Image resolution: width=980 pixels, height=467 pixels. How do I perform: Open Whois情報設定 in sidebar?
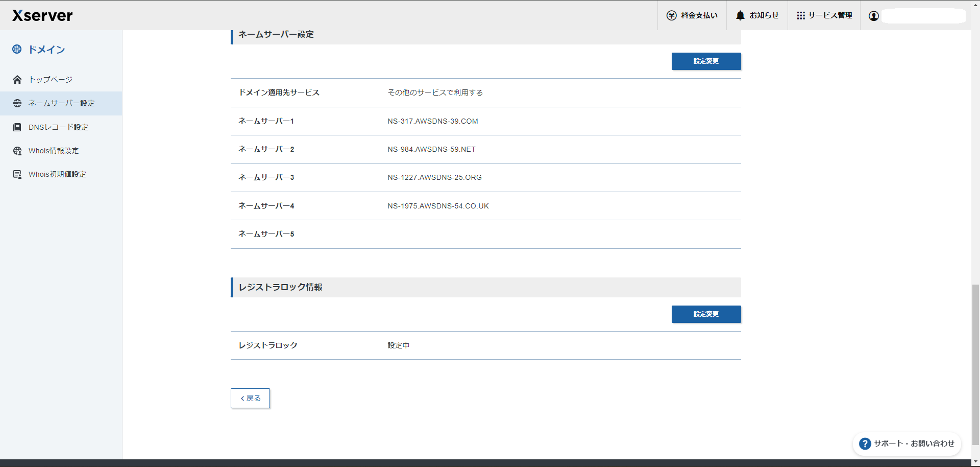pyautogui.click(x=61, y=151)
